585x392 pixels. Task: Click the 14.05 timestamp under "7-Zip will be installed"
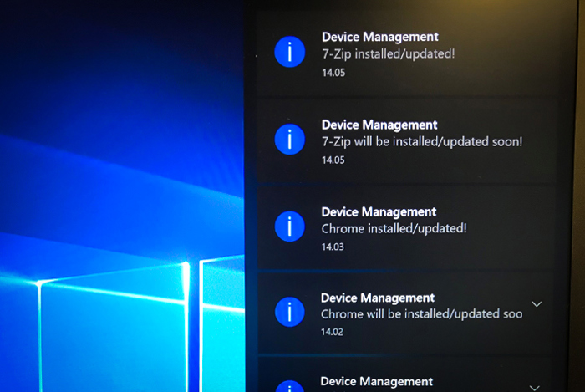tap(333, 160)
